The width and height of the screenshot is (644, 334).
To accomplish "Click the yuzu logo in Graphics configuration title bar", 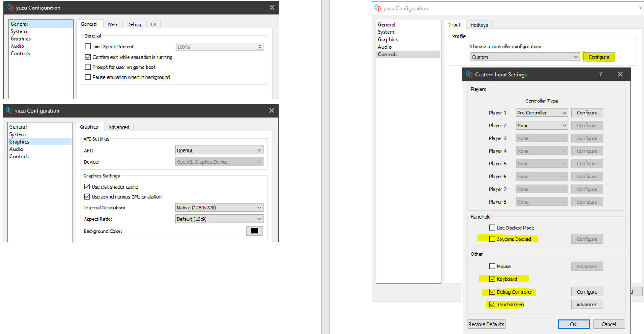I will pos(10,110).
